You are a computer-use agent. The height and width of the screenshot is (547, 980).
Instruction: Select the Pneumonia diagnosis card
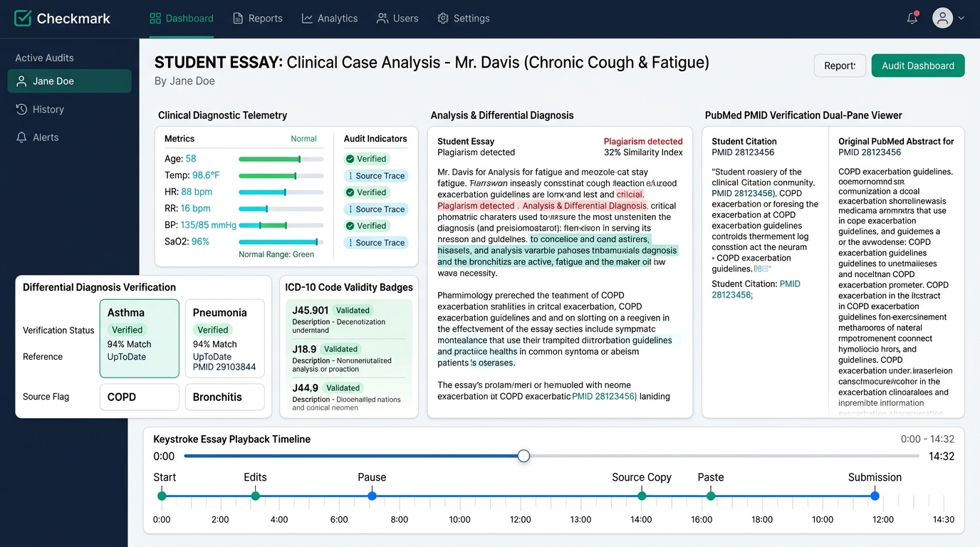(x=224, y=338)
